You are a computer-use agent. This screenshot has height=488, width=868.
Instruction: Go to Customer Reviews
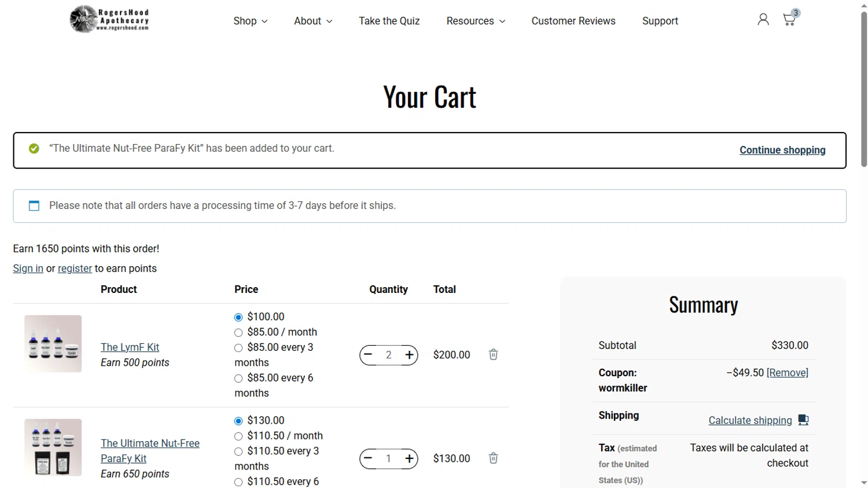(573, 21)
